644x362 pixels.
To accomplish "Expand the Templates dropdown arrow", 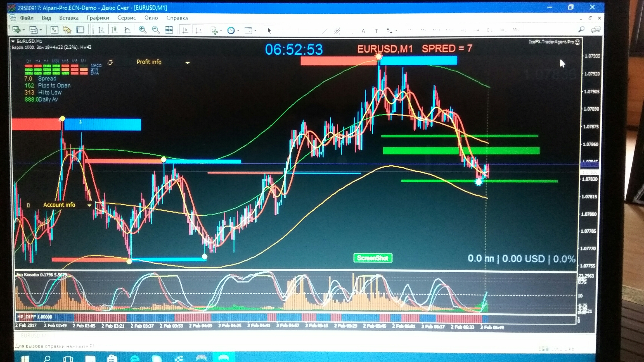I will [255, 30].
